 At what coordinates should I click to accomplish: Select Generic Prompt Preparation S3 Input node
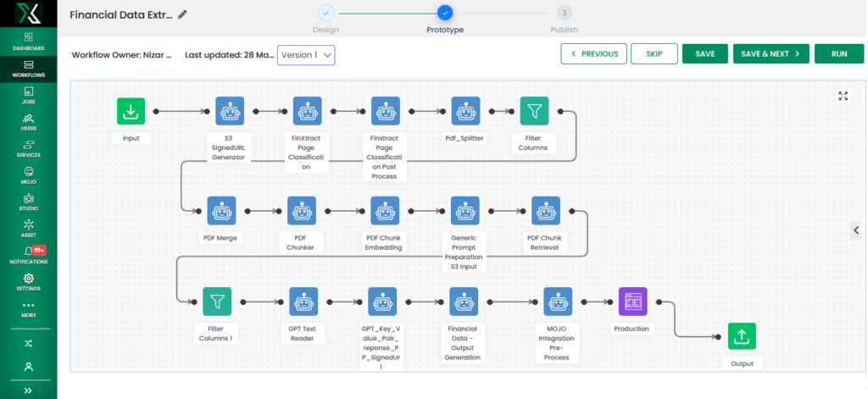point(465,211)
